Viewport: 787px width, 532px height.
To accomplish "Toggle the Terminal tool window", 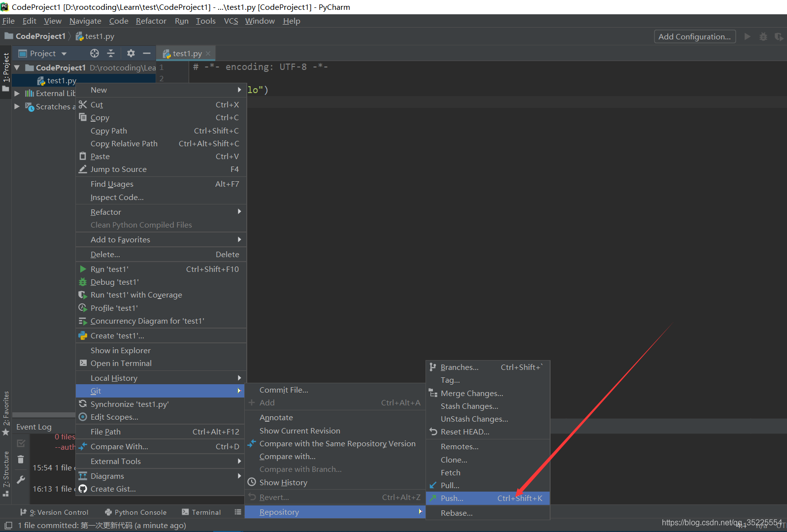I will [x=201, y=512].
